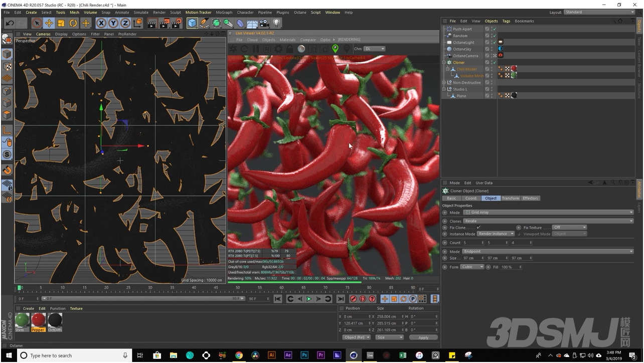Viewport: 644px width, 363px height.
Task: Click the Render View clapperboard icon
Action: (x=152, y=23)
